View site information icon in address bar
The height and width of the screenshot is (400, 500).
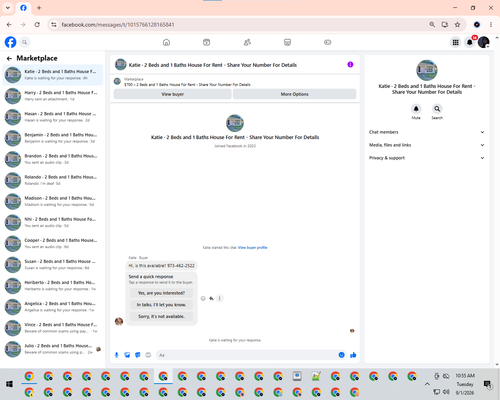coord(54,25)
